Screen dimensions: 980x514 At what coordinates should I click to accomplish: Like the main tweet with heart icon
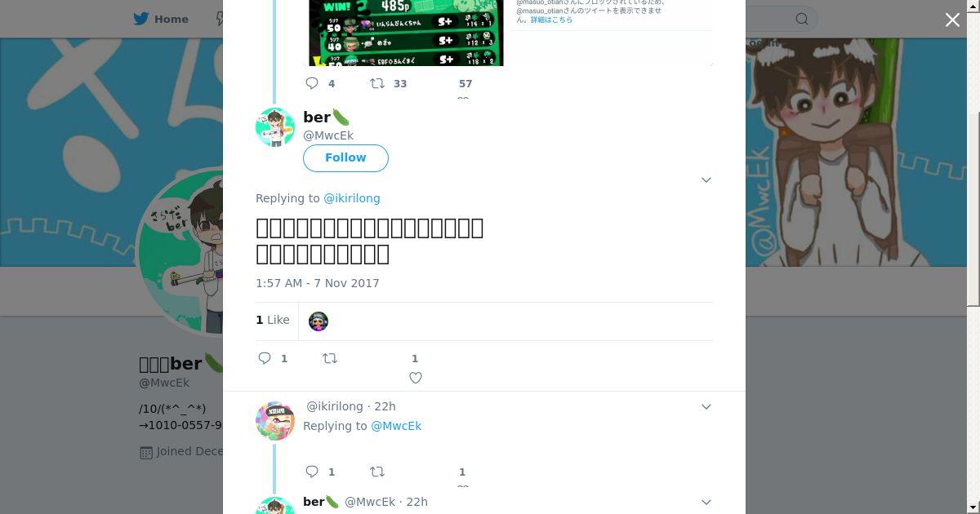(415, 378)
